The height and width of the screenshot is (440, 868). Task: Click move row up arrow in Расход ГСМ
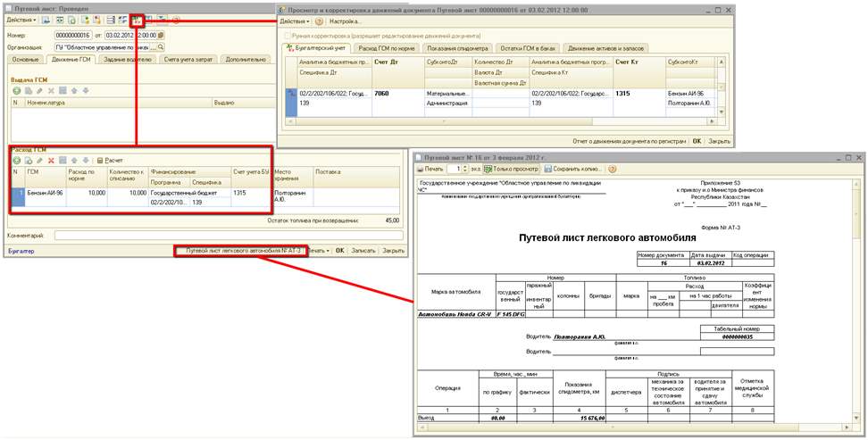point(74,160)
